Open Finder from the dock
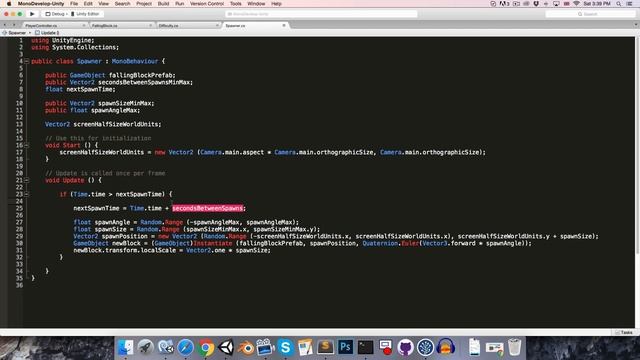The height and width of the screenshot is (360, 640). (126, 348)
